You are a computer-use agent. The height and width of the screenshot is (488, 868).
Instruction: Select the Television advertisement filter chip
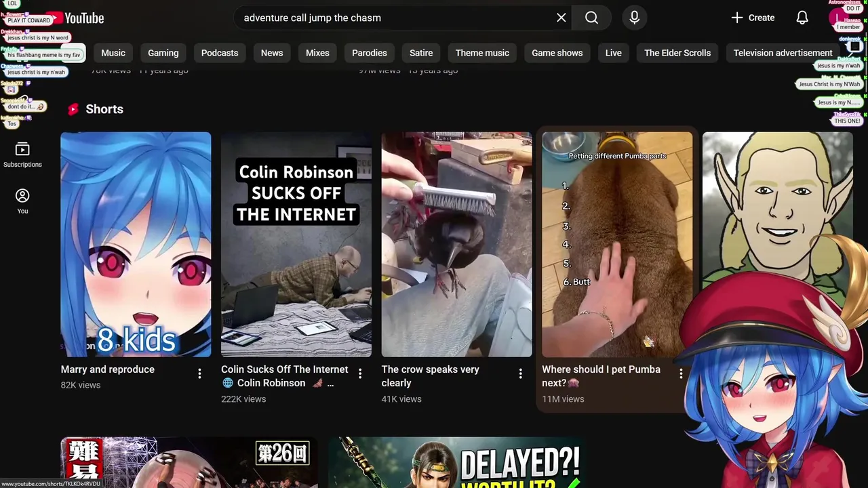783,53
